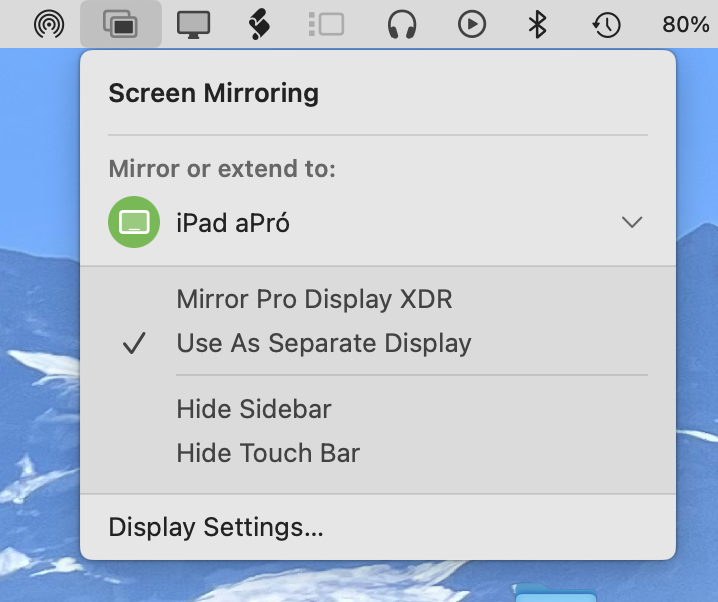Open the Now Playing menu bar icon
718x602 pixels.
[x=472, y=24]
